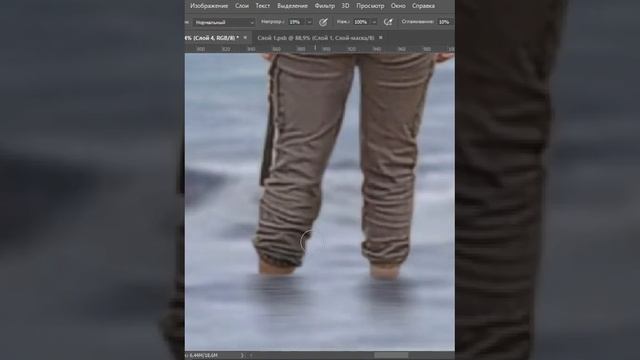Expand the flow slider arrow beside 100%

pyautogui.click(x=374, y=22)
